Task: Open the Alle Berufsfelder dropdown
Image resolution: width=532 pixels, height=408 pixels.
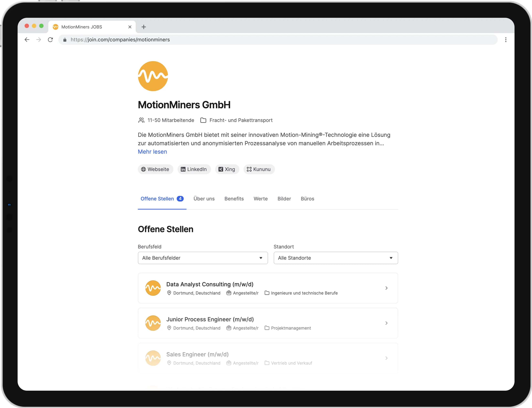Action: [x=203, y=258]
